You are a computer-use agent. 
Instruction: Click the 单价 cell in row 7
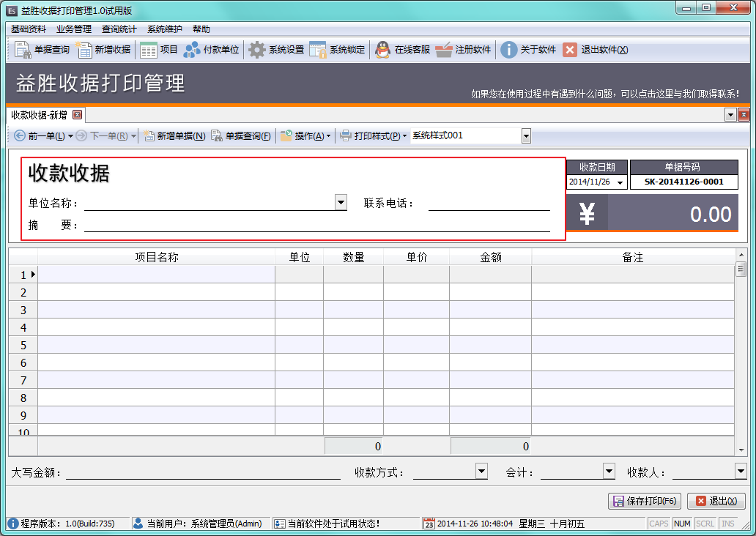[417, 380]
